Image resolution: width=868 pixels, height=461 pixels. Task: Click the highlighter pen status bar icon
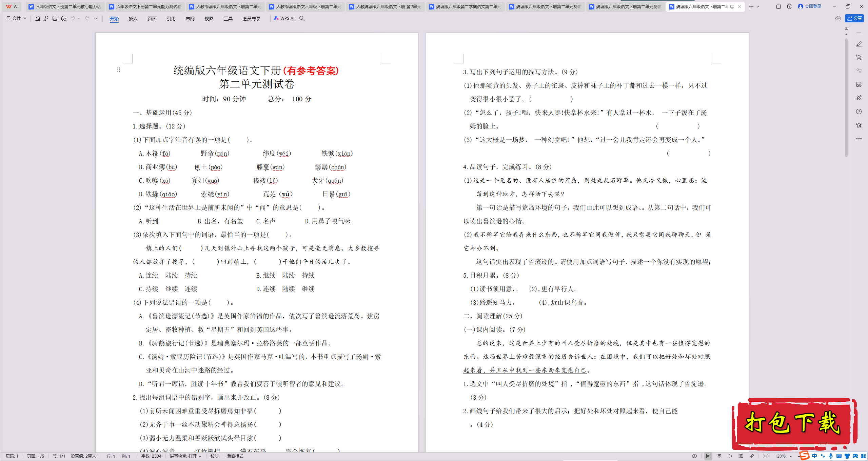[752, 456]
